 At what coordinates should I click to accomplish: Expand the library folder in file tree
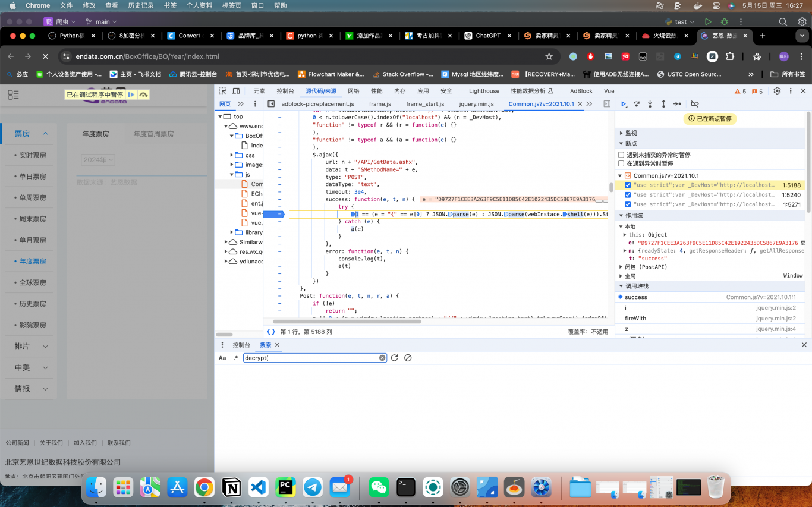(232, 232)
